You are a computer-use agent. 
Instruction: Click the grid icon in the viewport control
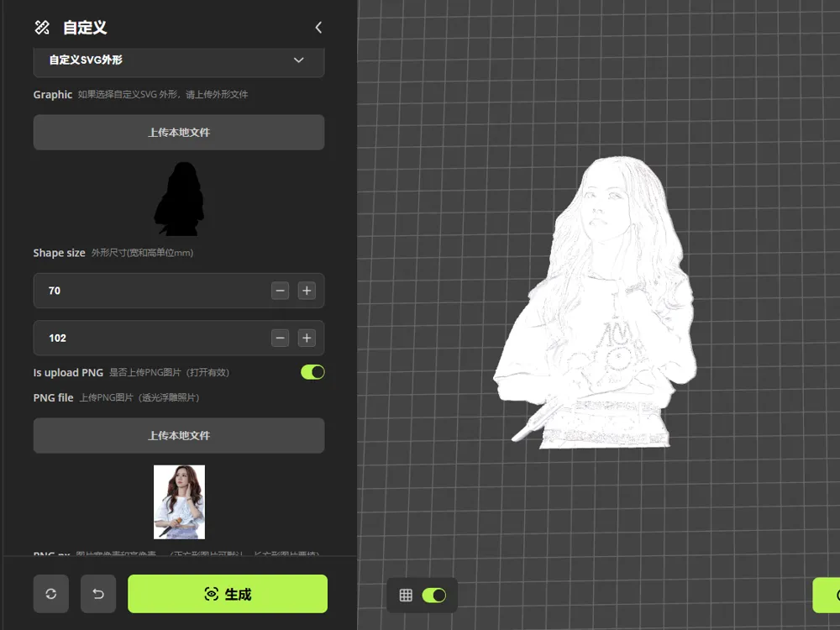(x=406, y=594)
